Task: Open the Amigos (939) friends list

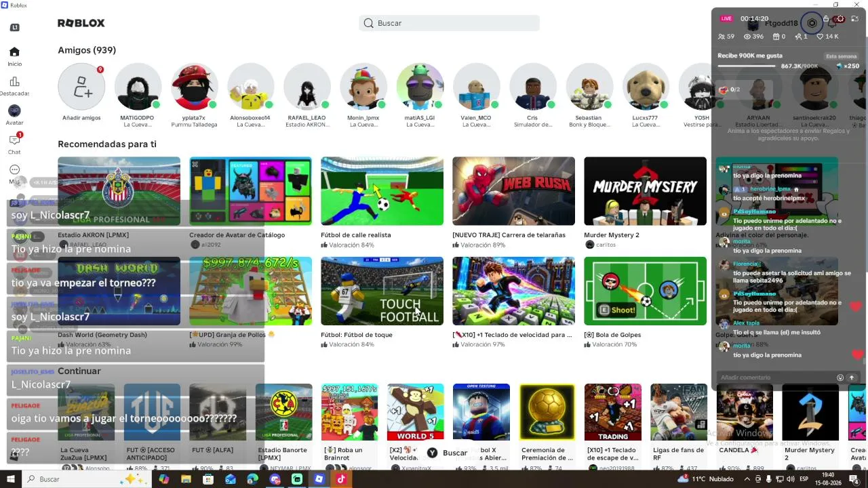Action: click(x=87, y=50)
